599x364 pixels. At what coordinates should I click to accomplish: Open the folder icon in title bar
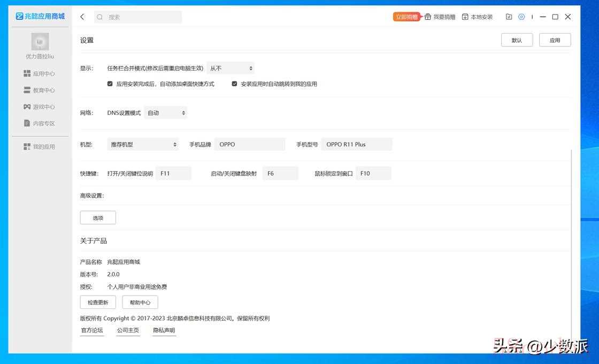(x=509, y=17)
